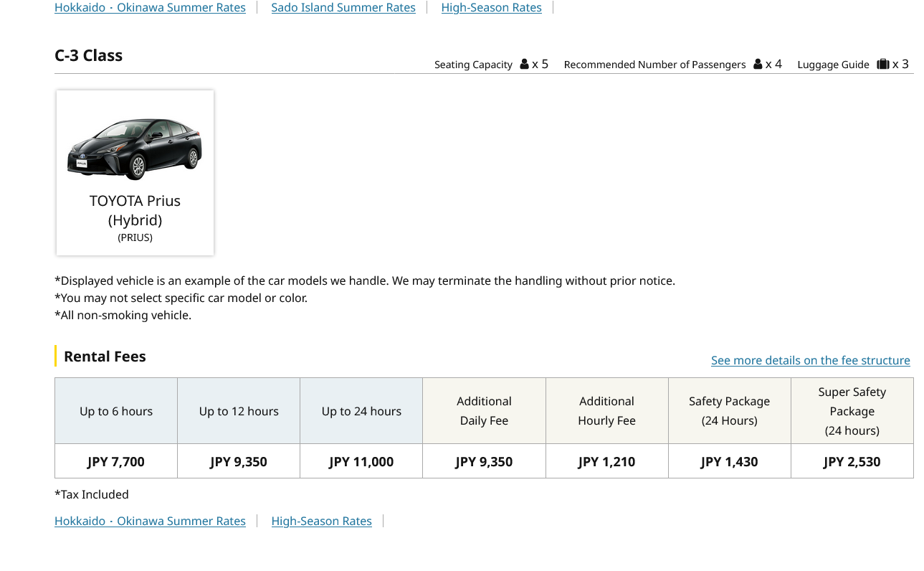
Task: Open the bottom High-Season Rates link
Action: (x=321, y=521)
